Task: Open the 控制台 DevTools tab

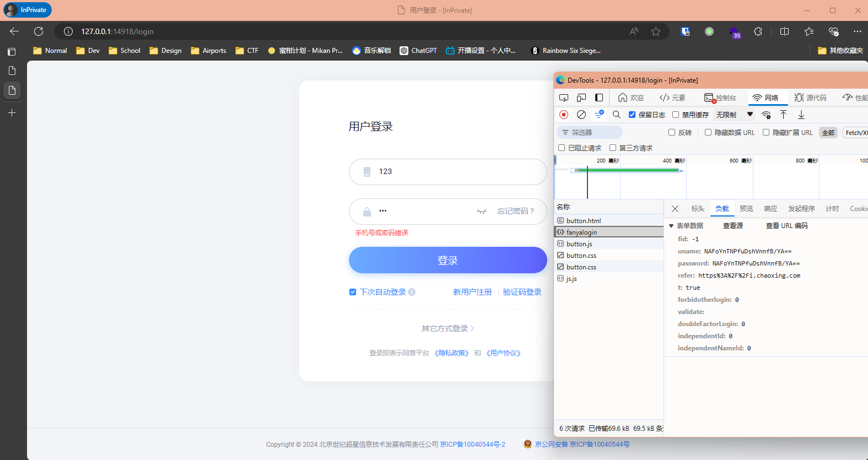Action: [x=720, y=98]
